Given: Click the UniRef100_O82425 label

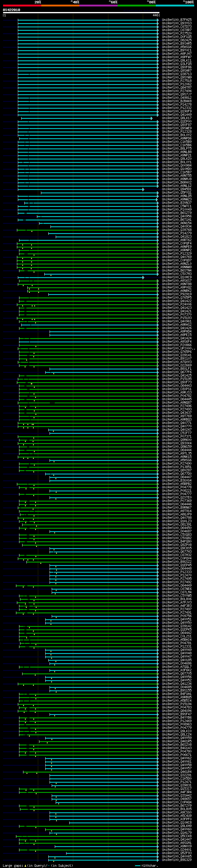Looking at the screenshot, I should click(176, 40).
